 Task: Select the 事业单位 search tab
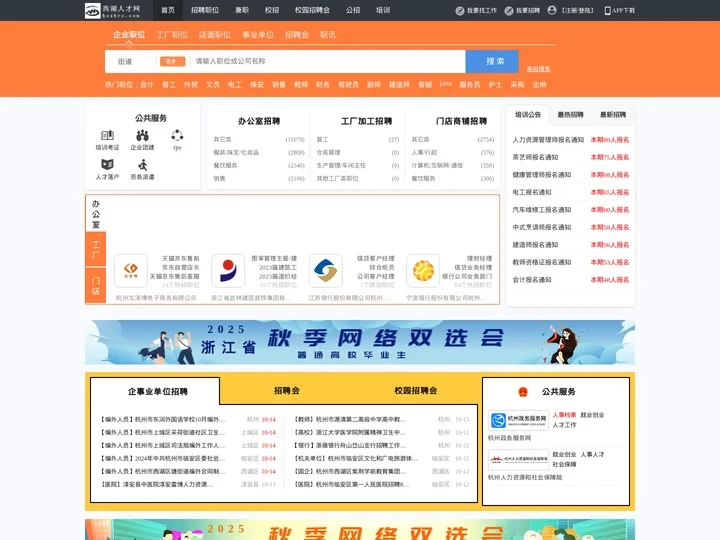tap(258, 34)
